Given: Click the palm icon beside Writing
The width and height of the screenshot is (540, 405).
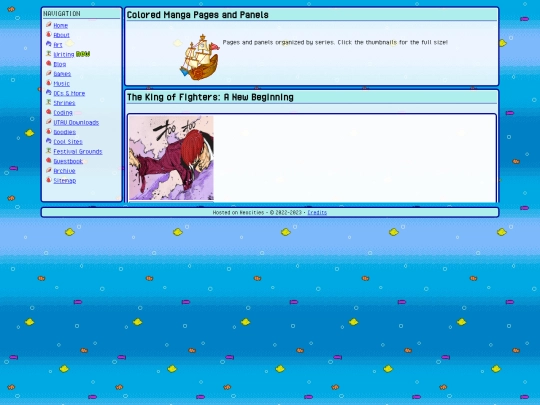Looking at the screenshot, I should point(49,54).
